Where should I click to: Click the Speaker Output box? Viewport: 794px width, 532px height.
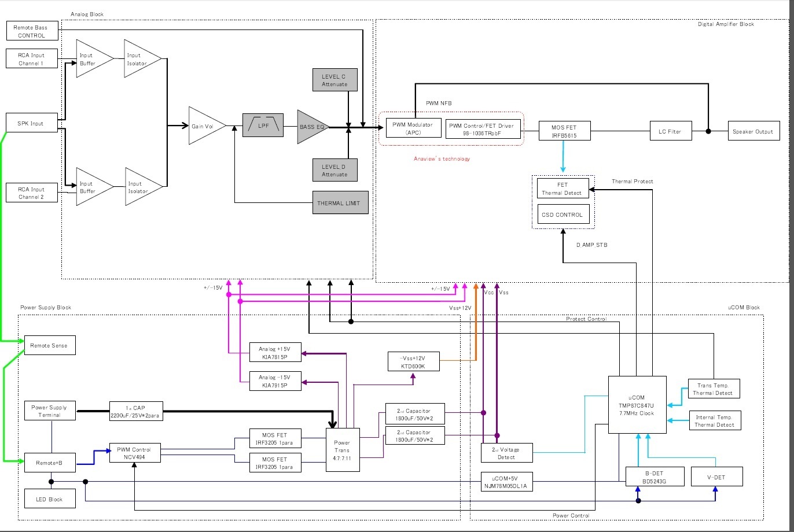pos(753,131)
